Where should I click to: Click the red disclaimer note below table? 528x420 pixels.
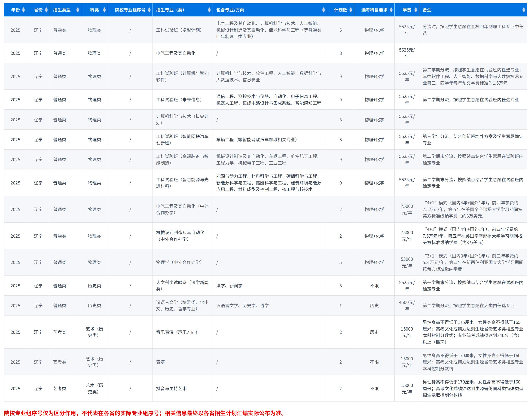[144, 413]
